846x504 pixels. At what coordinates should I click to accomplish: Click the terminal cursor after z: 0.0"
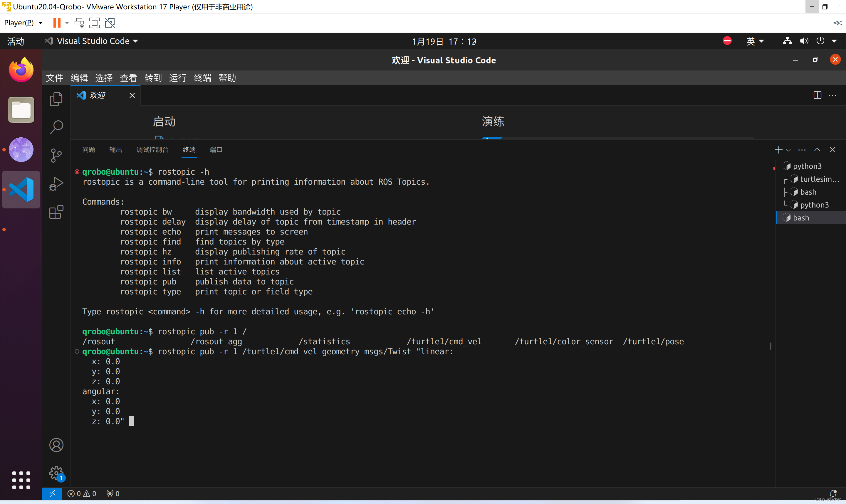point(132,422)
